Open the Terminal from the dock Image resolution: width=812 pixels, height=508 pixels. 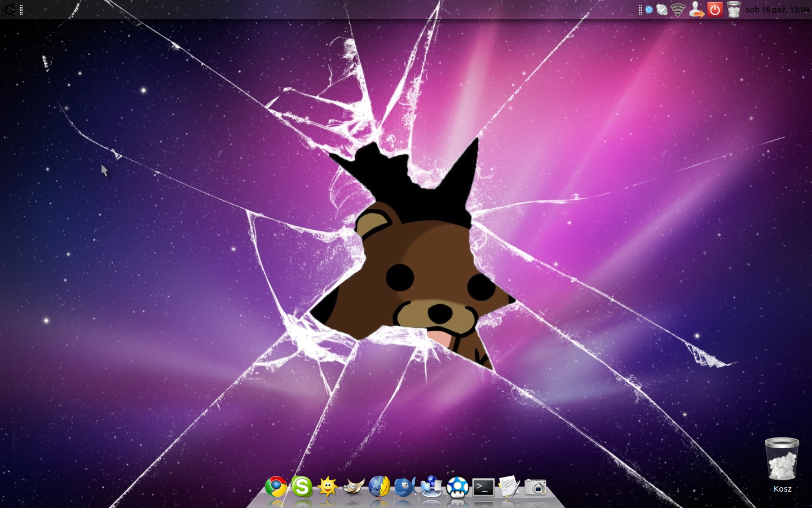[483, 487]
